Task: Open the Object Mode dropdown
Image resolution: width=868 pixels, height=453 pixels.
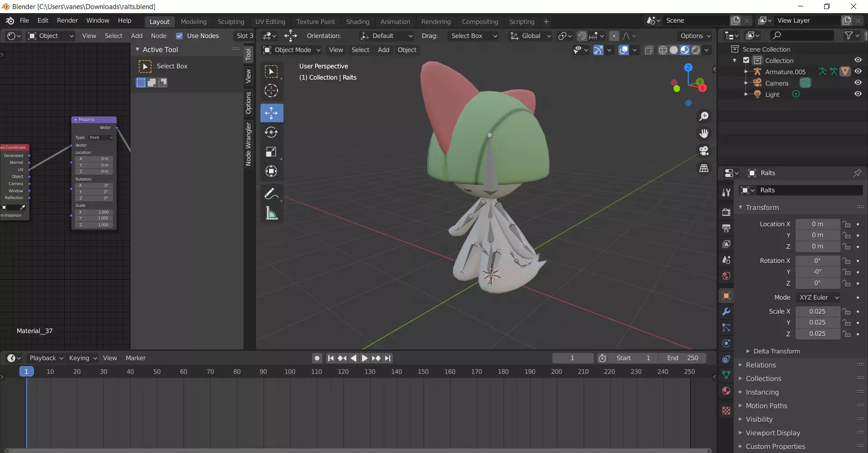Action: click(292, 50)
